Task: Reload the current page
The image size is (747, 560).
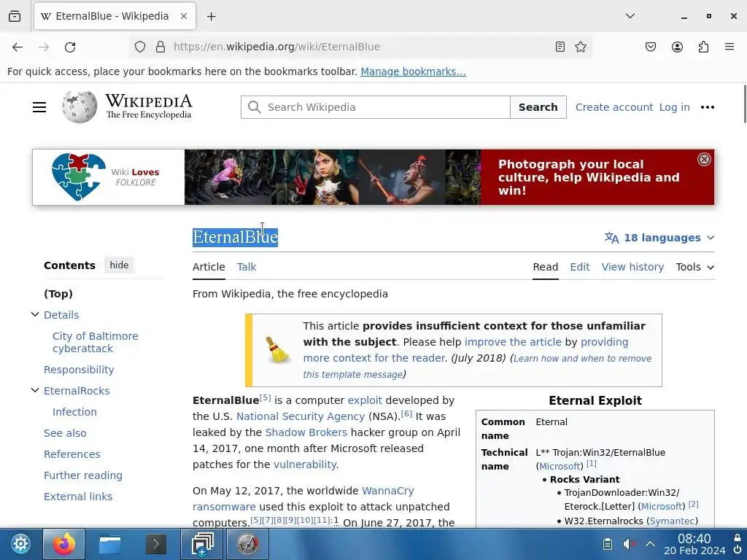Action: click(70, 47)
